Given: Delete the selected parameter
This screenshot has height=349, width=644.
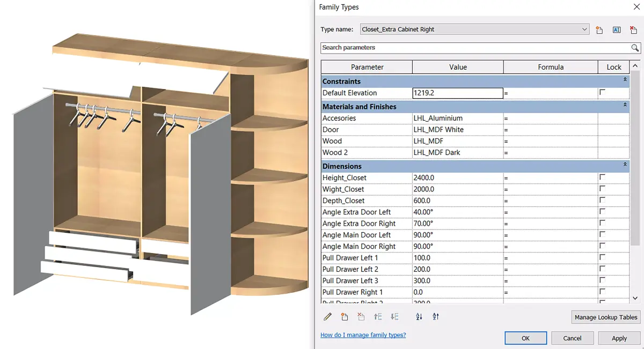Looking at the screenshot, I should pyautogui.click(x=361, y=316).
